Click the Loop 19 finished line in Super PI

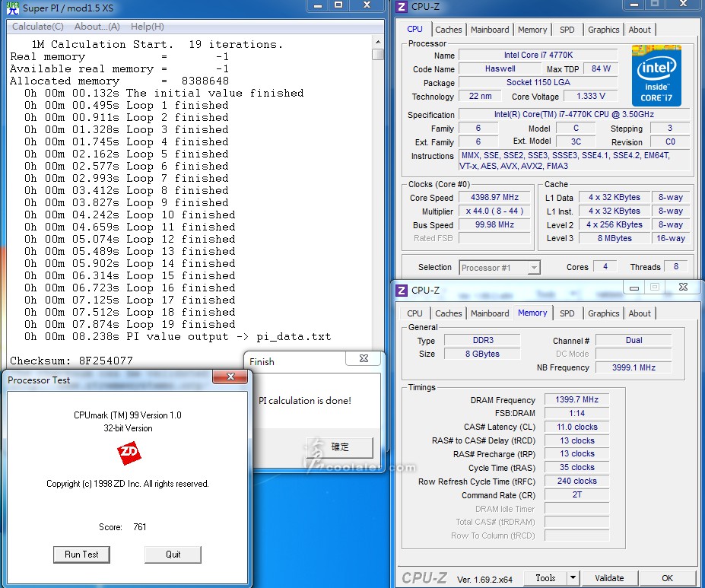click(130, 325)
